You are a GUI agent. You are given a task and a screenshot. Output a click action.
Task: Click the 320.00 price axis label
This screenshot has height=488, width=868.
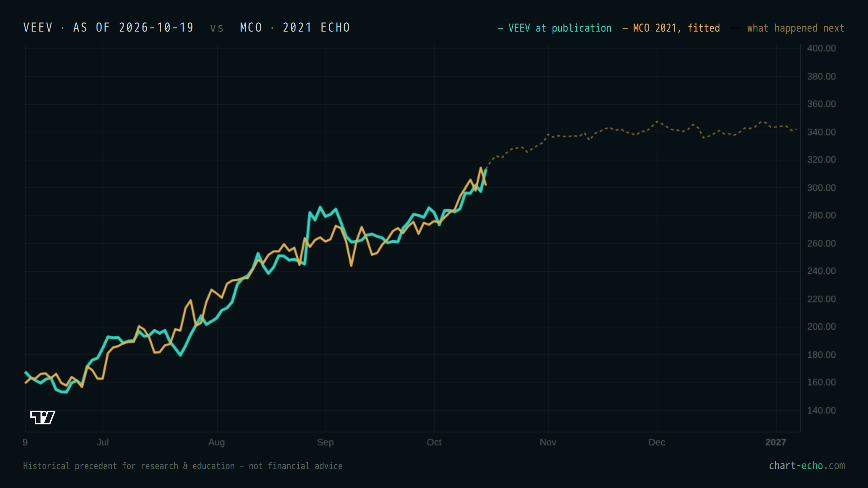click(821, 160)
